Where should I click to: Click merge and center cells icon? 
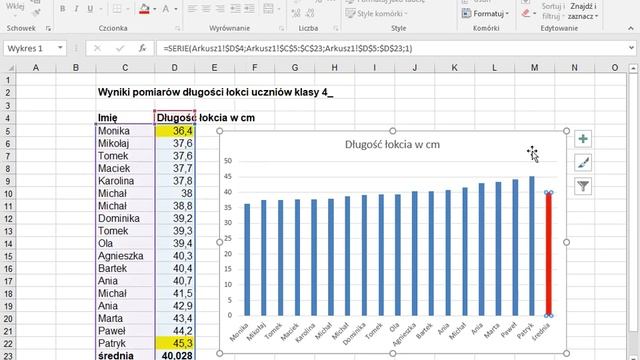pos(268,9)
